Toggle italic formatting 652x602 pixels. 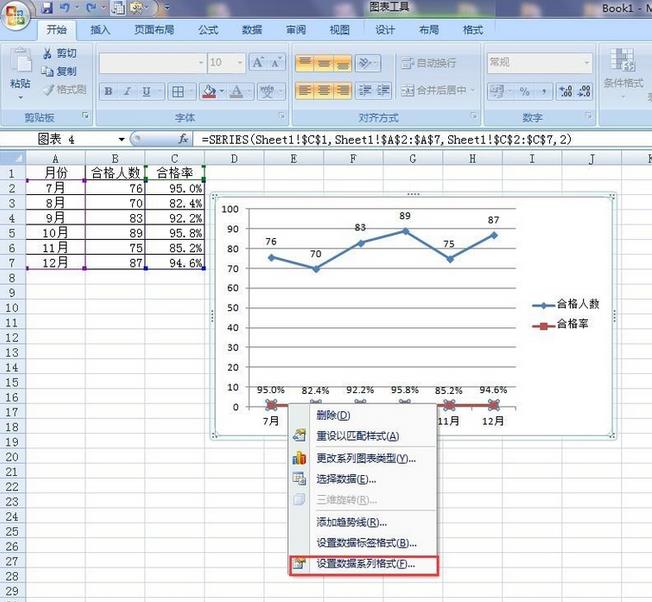click(x=127, y=91)
